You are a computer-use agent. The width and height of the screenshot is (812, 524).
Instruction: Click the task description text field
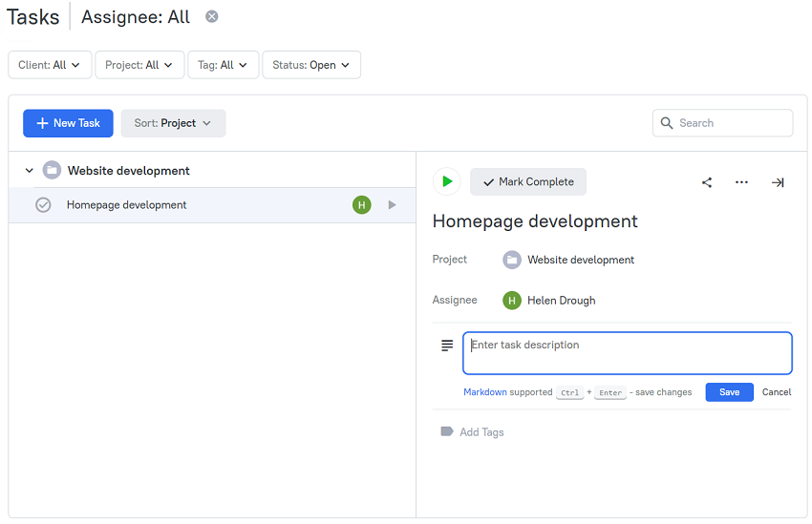(627, 353)
